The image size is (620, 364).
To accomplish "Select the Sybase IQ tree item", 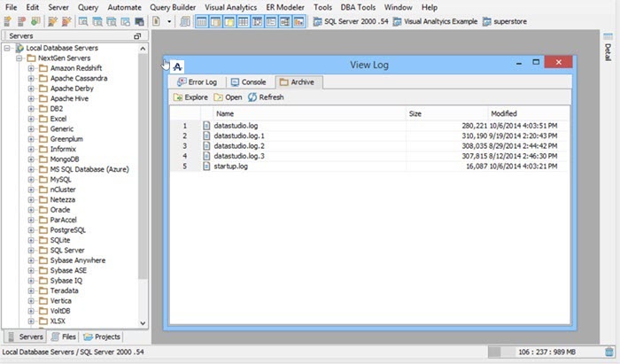I will (x=66, y=281).
